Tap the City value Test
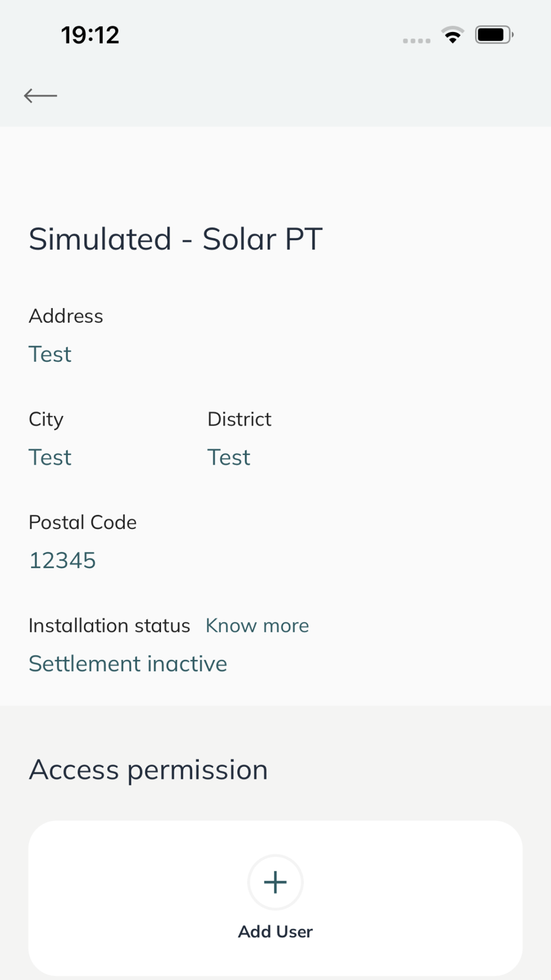The width and height of the screenshot is (551, 980). tap(50, 457)
